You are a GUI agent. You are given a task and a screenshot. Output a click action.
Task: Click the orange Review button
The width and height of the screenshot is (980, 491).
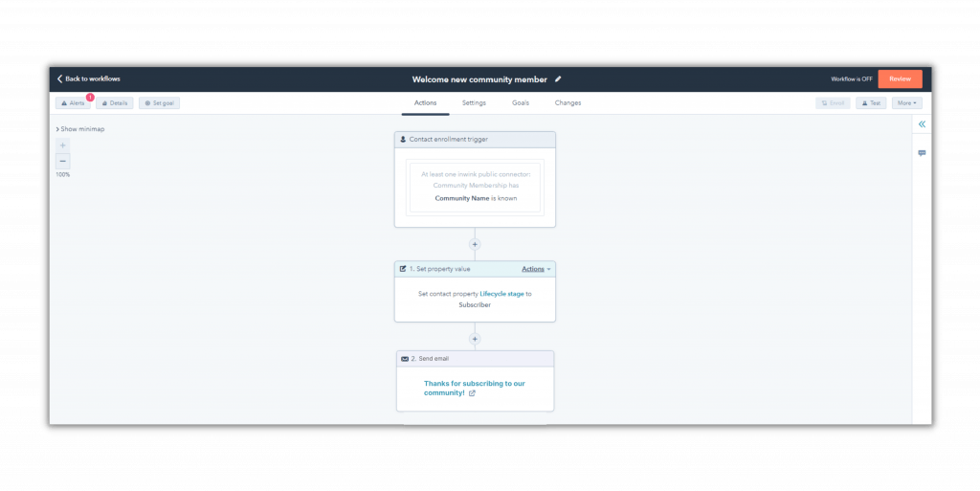coord(900,79)
